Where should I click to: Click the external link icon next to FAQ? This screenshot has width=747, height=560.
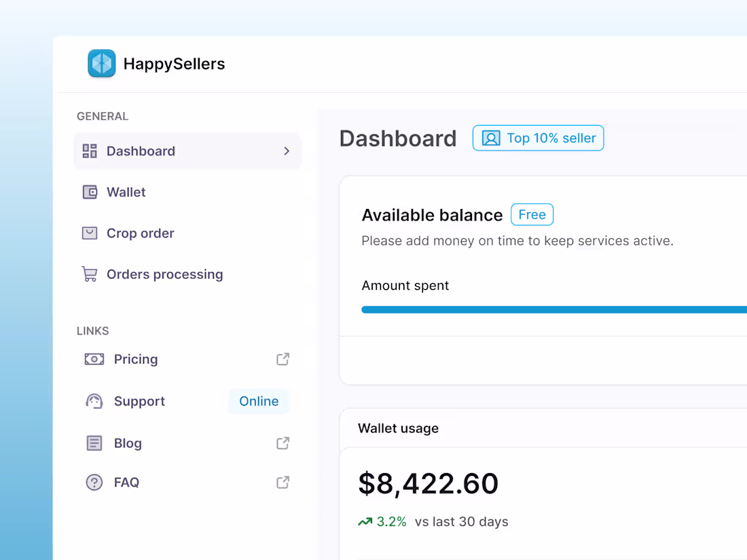(283, 482)
